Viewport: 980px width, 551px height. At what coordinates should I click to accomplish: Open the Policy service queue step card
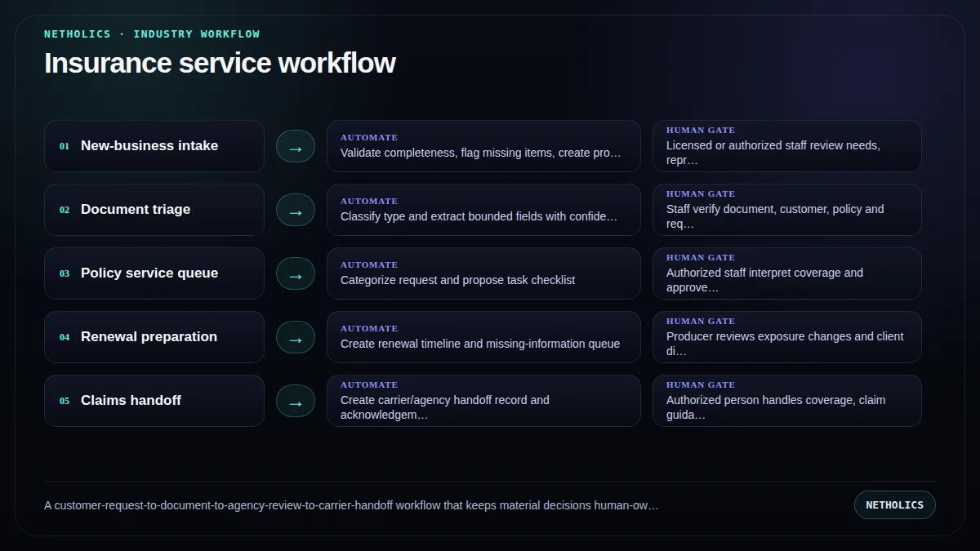(x=154, y=273)
